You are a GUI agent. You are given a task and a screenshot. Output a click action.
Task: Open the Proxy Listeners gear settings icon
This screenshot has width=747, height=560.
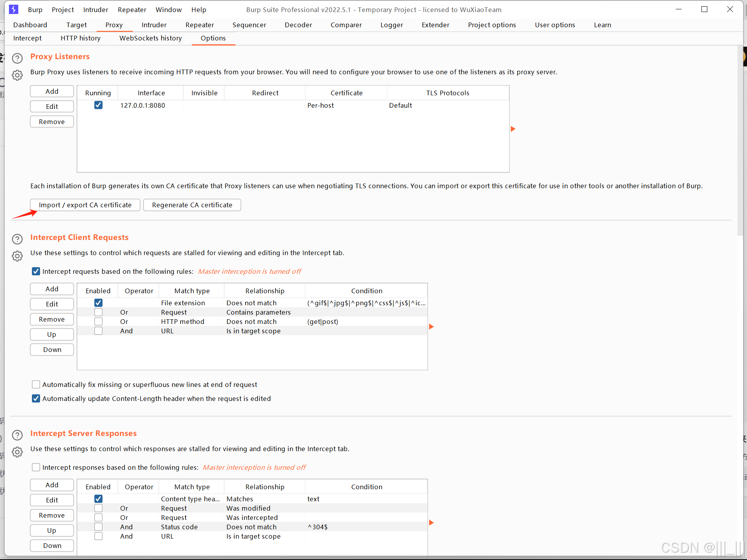pyautogui.click(x=17, y=75)
